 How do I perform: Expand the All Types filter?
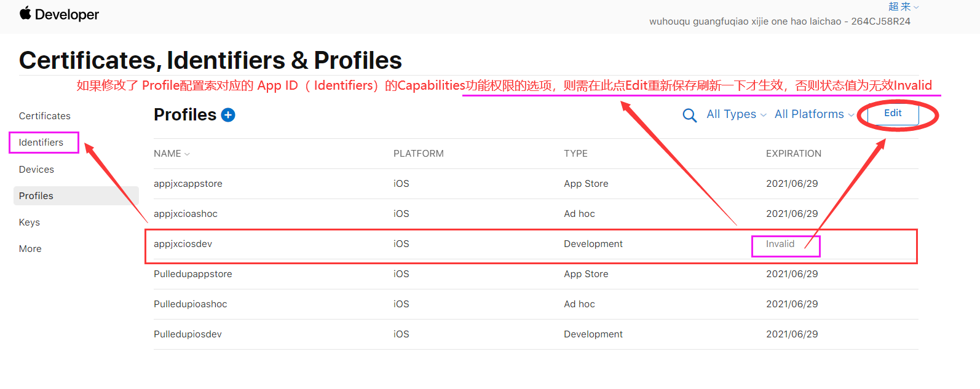click(736, 114)
